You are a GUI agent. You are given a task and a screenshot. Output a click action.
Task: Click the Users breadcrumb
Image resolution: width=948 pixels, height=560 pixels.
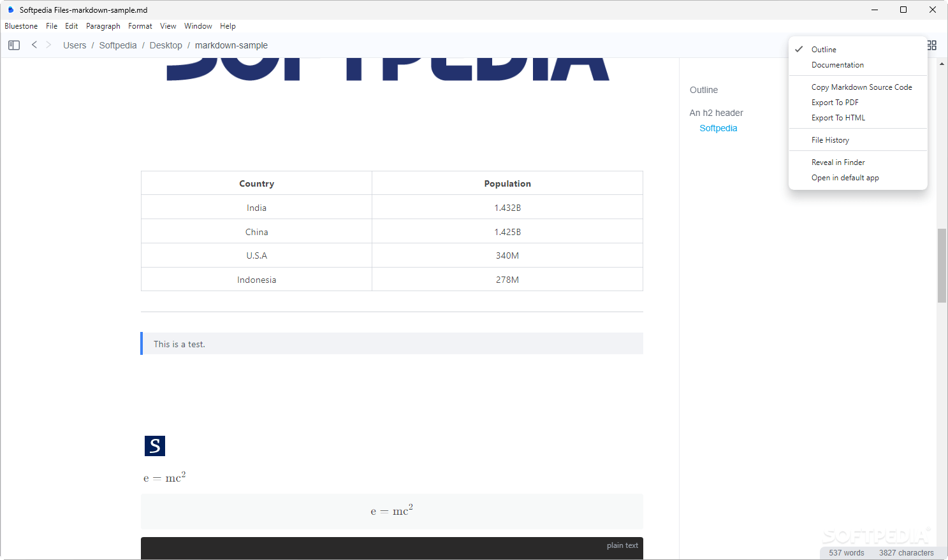click(75, 45)
